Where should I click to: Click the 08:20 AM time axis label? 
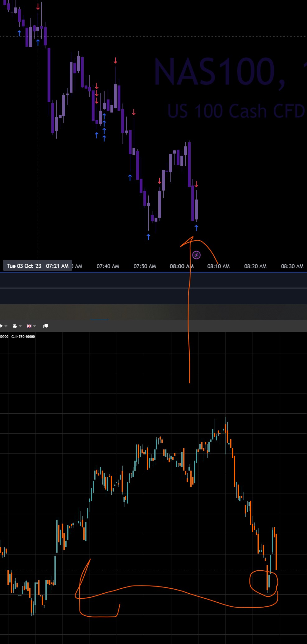(x=255, y=266)
